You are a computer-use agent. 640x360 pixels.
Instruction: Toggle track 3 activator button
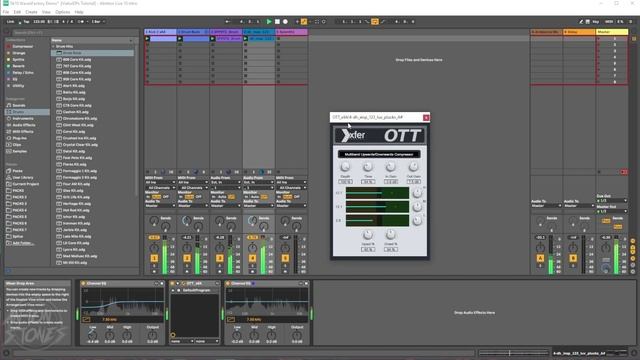click(x=220, y=258)
